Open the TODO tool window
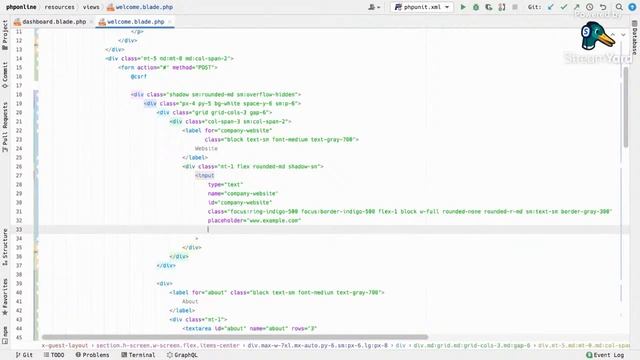640x360 pixels. (54, 355)
